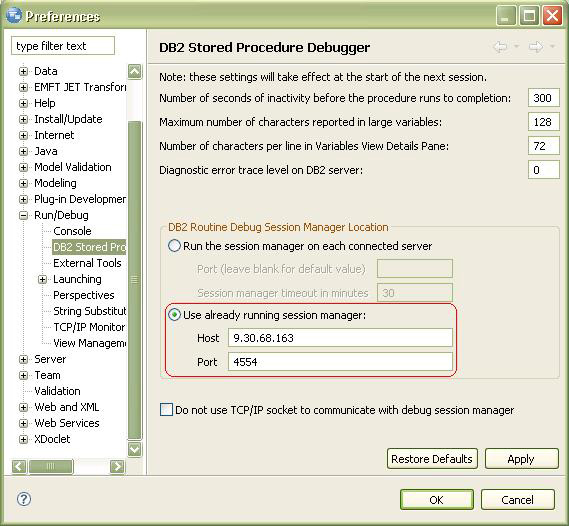Click horizontal scrollbar right arrow
569x526 pixels.
pyautogui.click(x=117, y=466)
